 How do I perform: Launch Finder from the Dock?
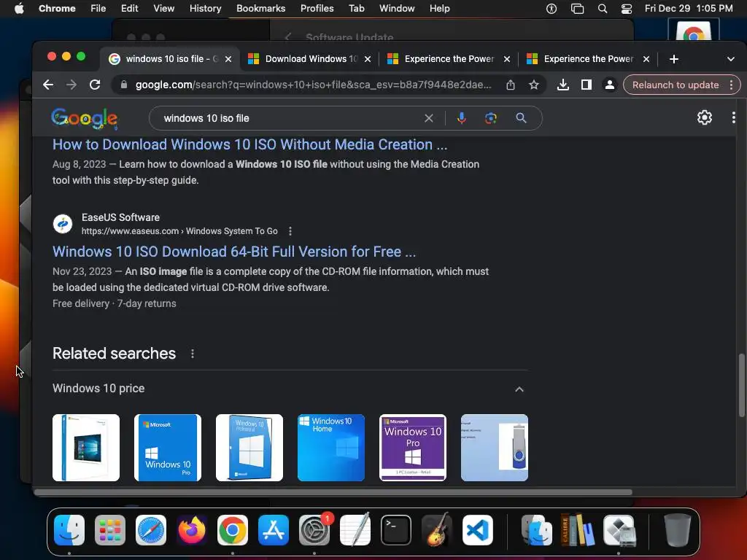coord(69,530)
